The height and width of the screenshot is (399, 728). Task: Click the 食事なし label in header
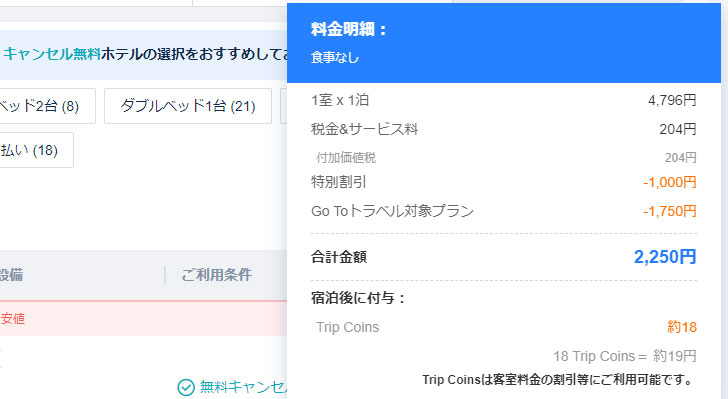click(335, 58)
